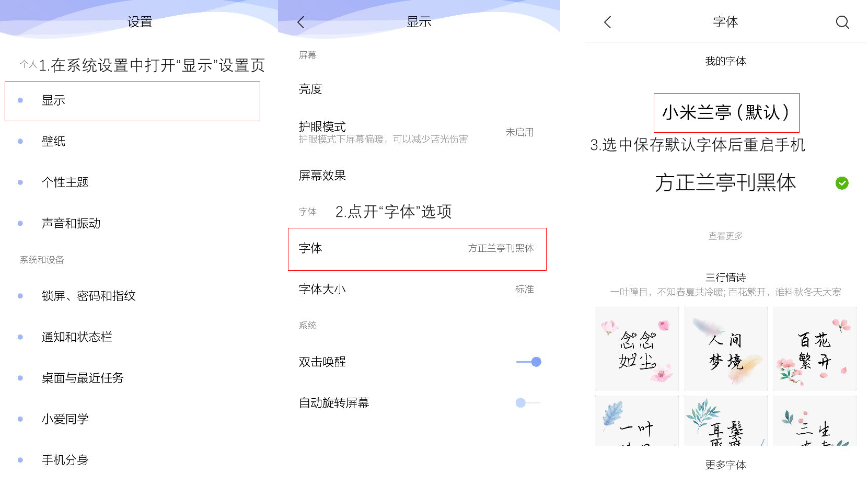The height and width of the screenshot is (485, 868).
Task: Open the 念念如尘 font thumbnail
Action: 637,349
